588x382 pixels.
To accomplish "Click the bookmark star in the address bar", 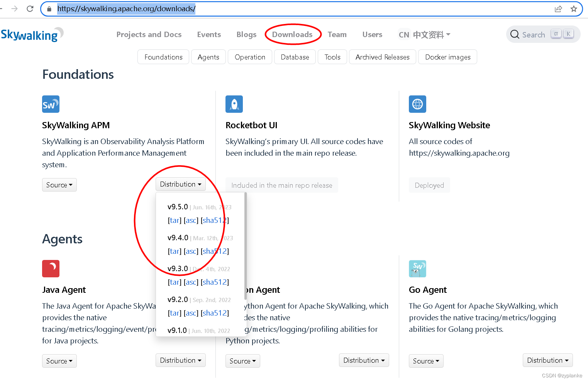I will pos(574,8).
